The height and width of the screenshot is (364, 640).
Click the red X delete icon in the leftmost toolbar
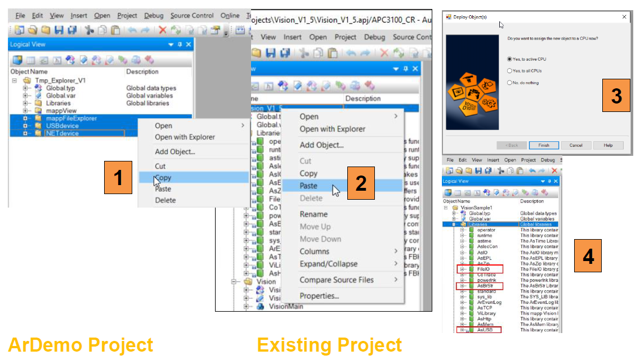coord(163,31)
